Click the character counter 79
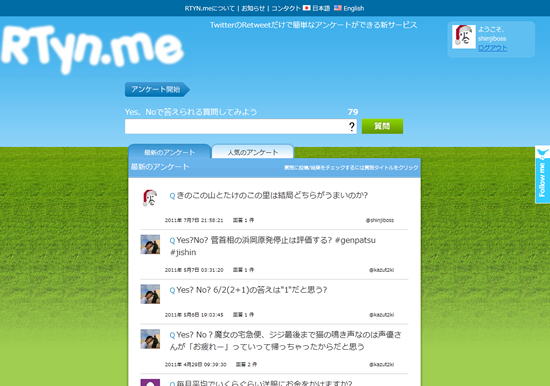The image size is (550, 386). (x=353, y=112)
